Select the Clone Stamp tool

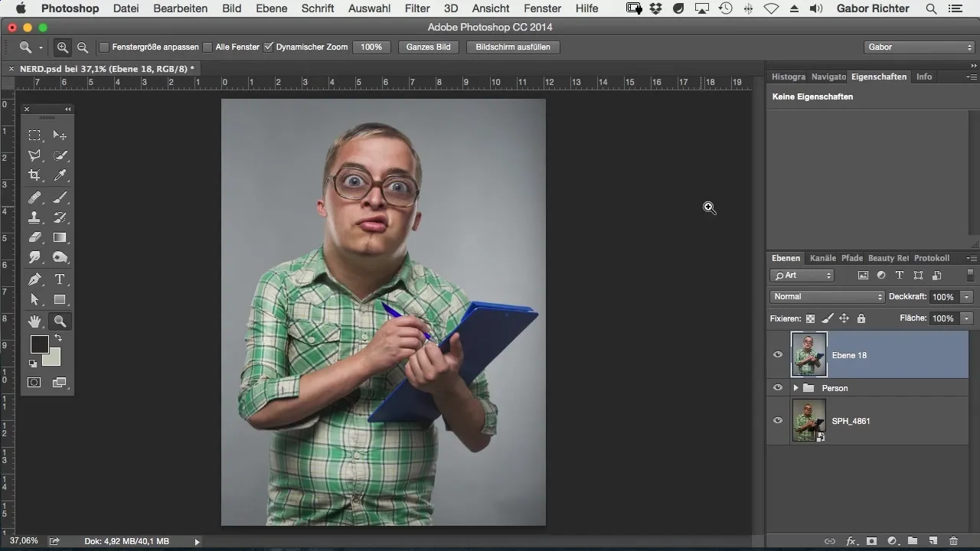point(34,218)
